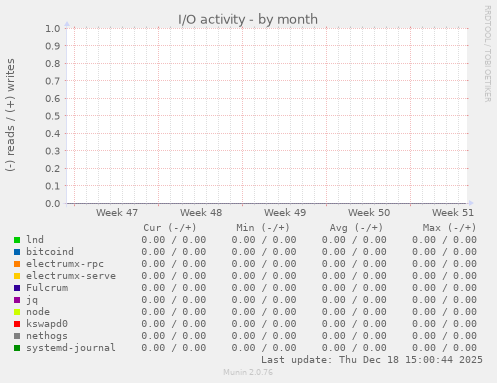497x383 pixels.
Task: Select the jq legend label
Action: pyautogui.click(x=32, y=300)
